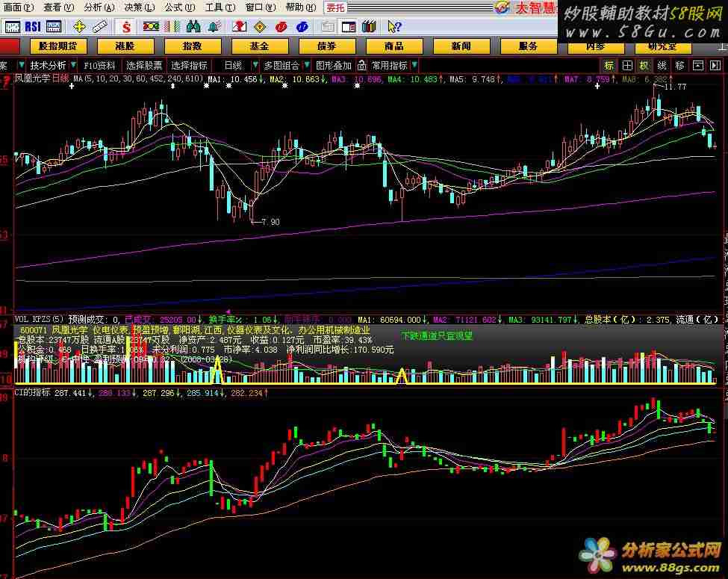
Task: Expand dropdown arrow before 技术分析
Action: point(22,66)
